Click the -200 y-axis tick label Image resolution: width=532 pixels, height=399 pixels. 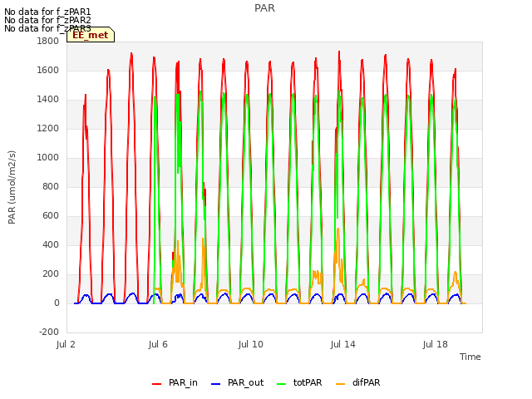point(49,332)
